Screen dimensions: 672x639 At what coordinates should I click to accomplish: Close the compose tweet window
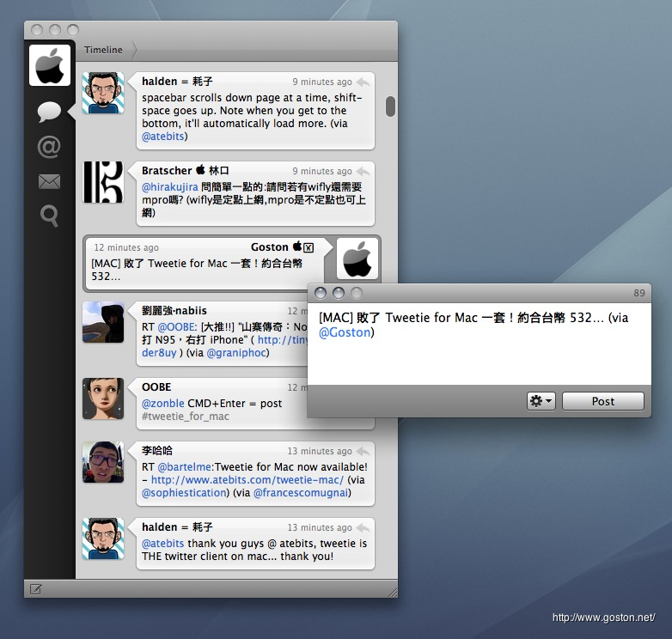point(321,293)
